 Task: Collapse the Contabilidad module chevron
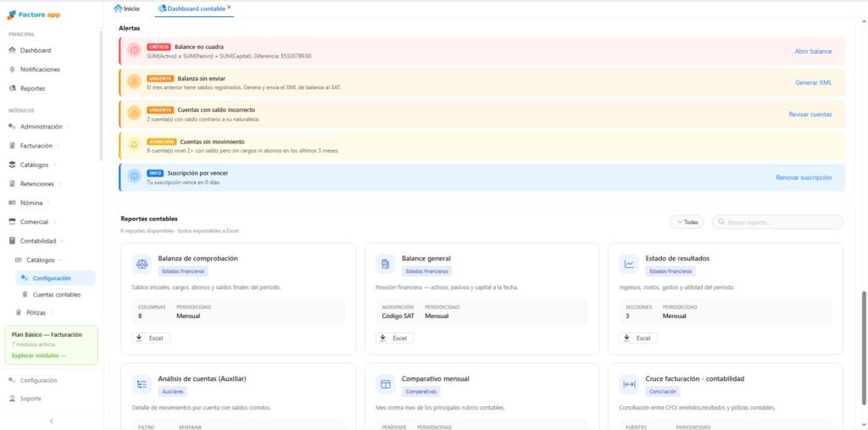coord(62,241)
